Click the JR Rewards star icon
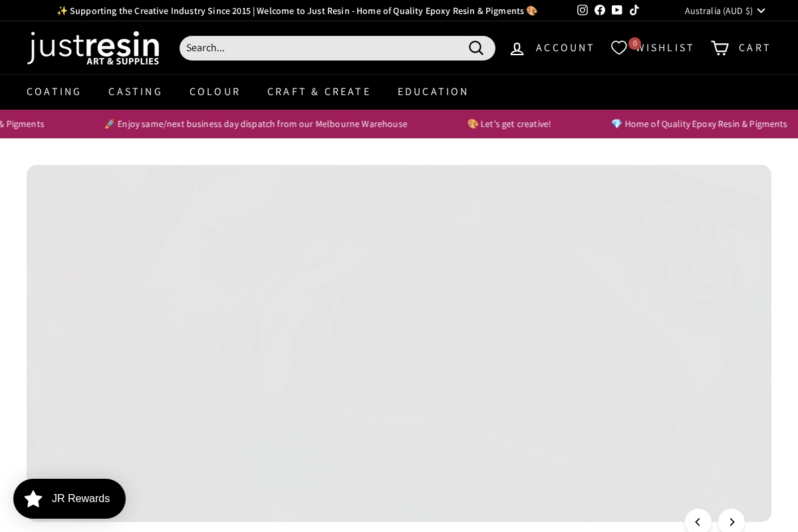Image resolution: width=798 pixels, height=532 pixels. 33,499
